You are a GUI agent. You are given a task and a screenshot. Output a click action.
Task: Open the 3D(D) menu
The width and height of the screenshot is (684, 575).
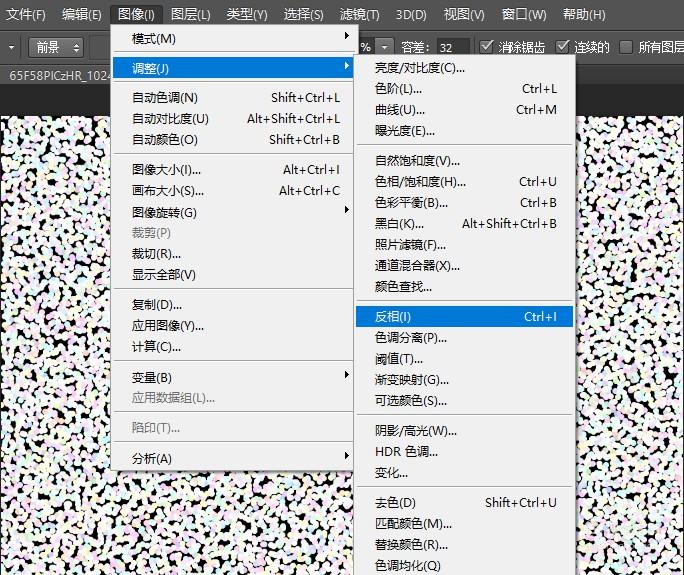[x=411, y=14]
